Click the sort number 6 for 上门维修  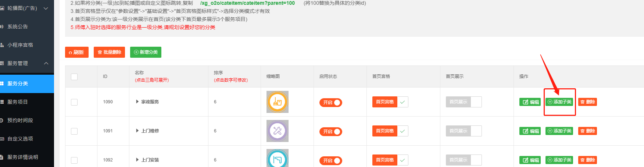click(x=215, y=131)
